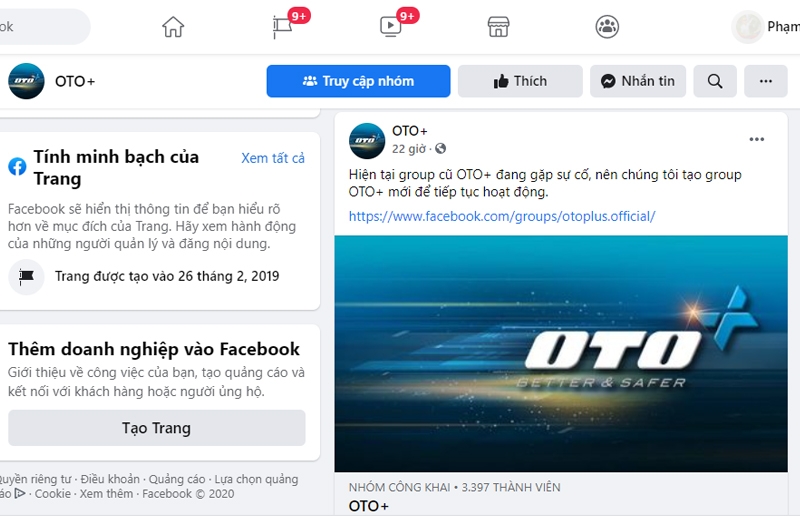Viewport: 800px width, 516px height.
Task: Expand Xem thêm in the footer
Action: tap(106, 494)
